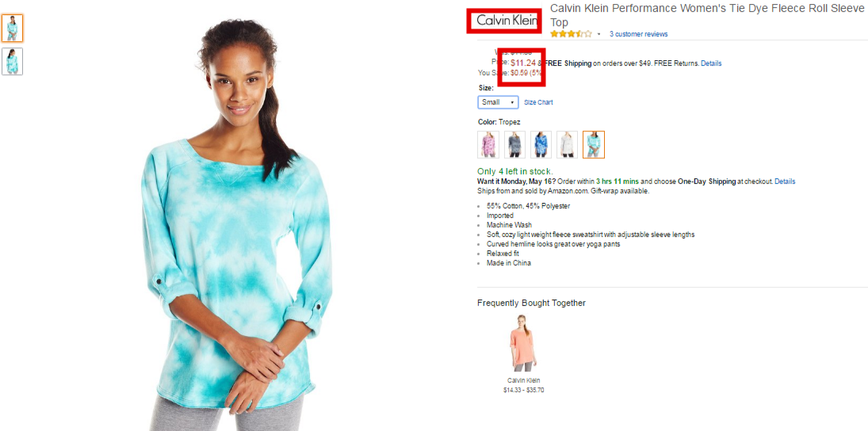
Task: Open Details link after FREE Returns
Action: click(x=711, y=63)
